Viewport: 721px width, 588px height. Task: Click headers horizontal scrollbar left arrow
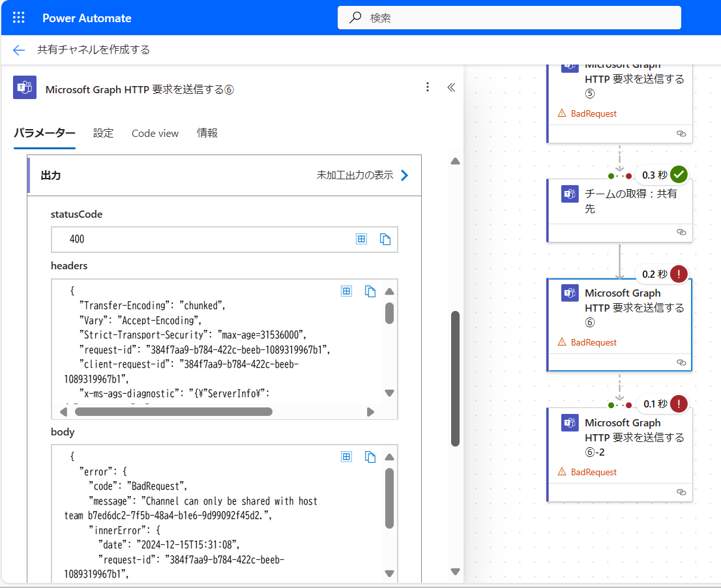click(x=64, y=412)
